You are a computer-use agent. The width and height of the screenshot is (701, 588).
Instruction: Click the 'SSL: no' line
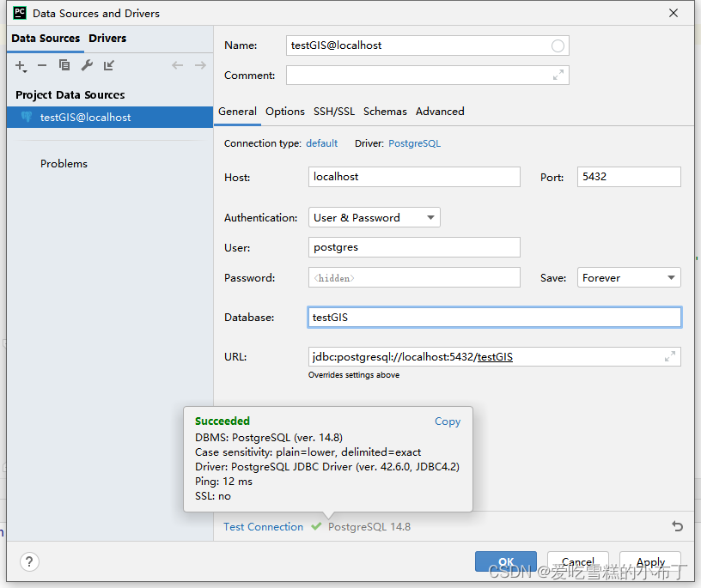click(213, 496)
